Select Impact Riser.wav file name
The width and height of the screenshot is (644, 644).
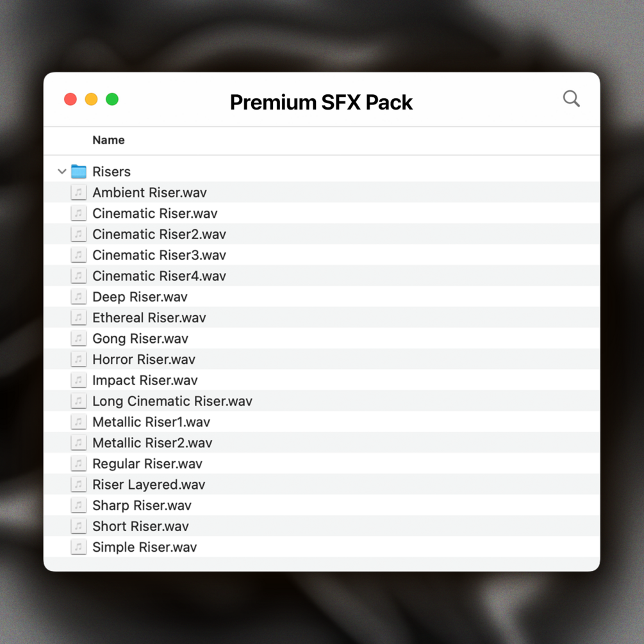(x=145, y=381)
